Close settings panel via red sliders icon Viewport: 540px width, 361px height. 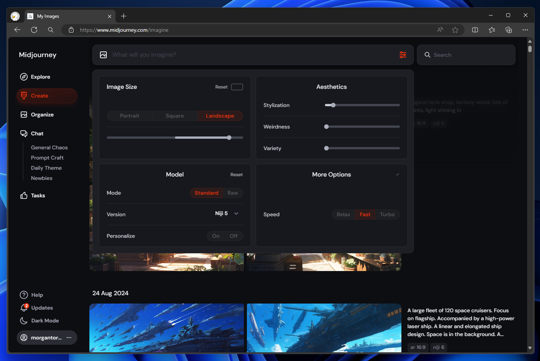[403, 55]
